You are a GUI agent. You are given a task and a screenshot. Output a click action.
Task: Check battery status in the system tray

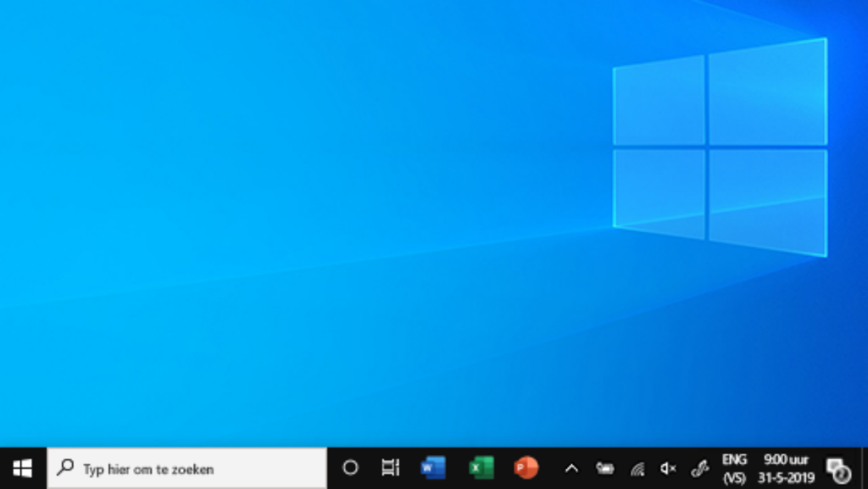coord(604,467)
